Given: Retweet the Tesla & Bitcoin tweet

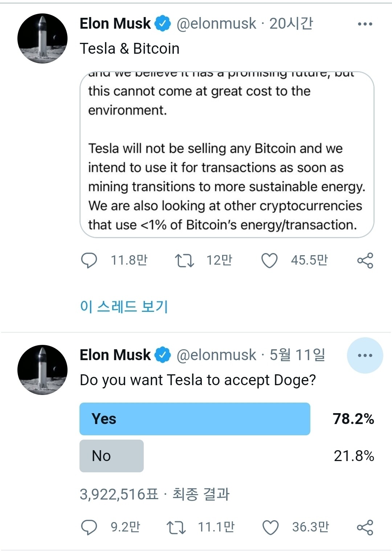Looking at the screenshot, I should 184,260.
